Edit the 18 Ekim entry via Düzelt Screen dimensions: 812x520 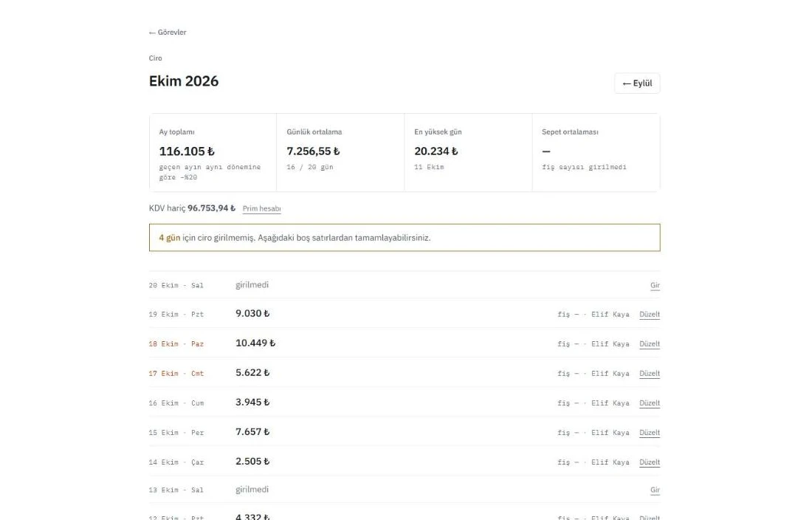click(x=650, y=344)
